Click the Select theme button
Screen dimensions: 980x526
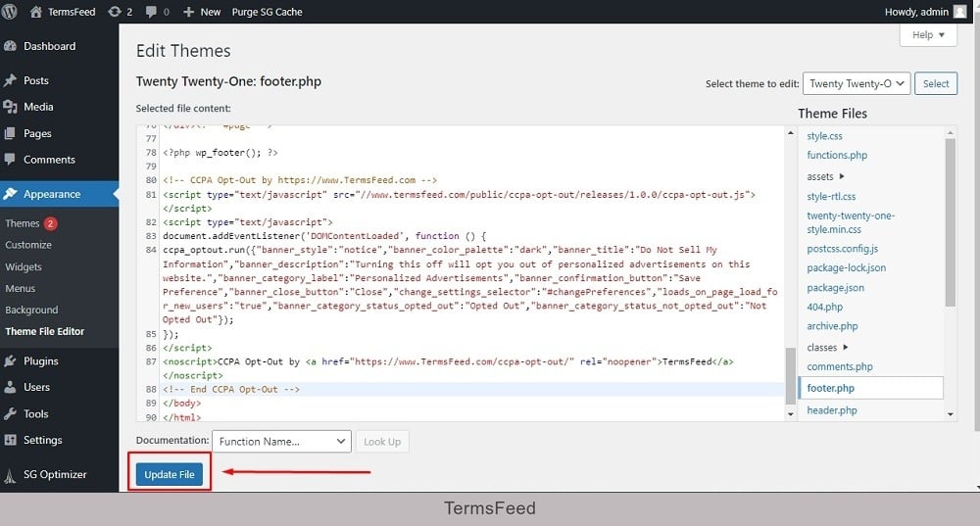point(936,83)
